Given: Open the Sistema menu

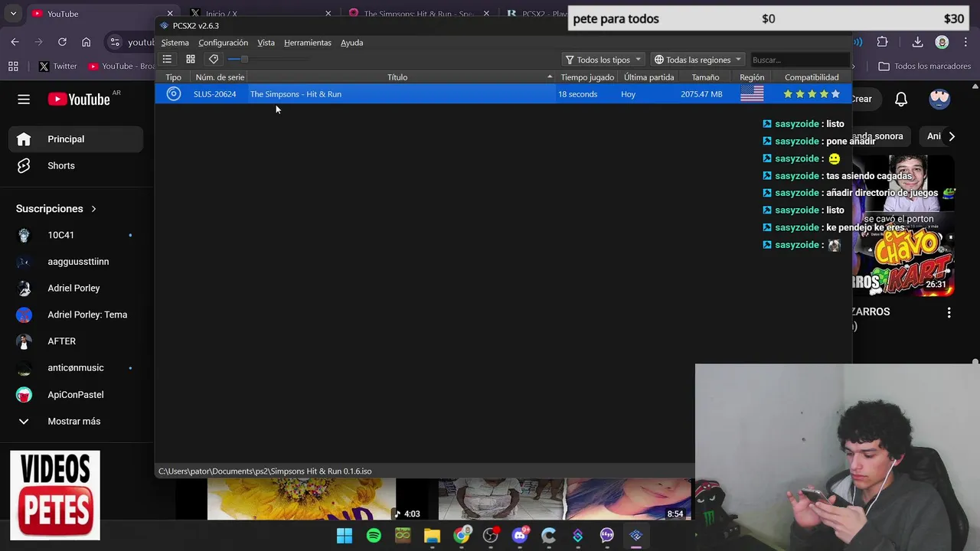Looking at the screenshot, I should point(175,43).
